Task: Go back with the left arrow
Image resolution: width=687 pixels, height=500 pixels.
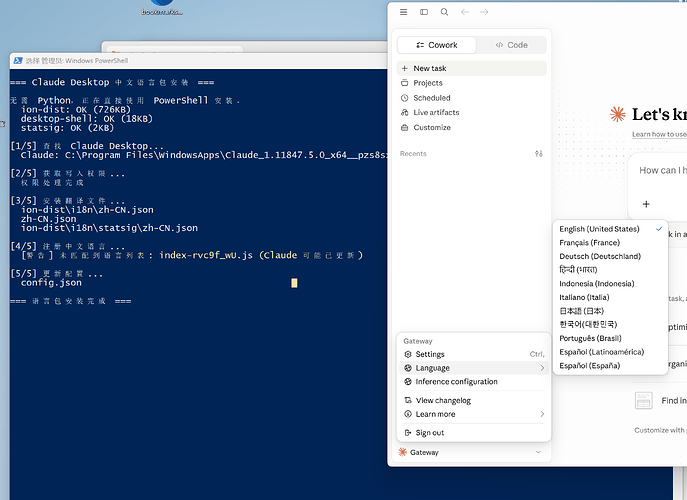Action: coord(465,12)
